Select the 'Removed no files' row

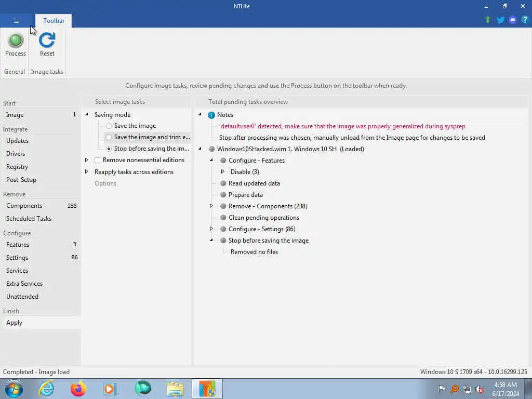pyautogui.click(x=254, y=252)
